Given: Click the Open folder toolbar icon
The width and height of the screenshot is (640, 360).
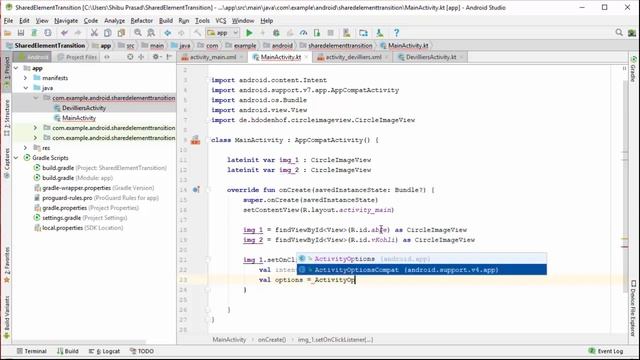Looking at the screenshot, I should pos(7,33).
